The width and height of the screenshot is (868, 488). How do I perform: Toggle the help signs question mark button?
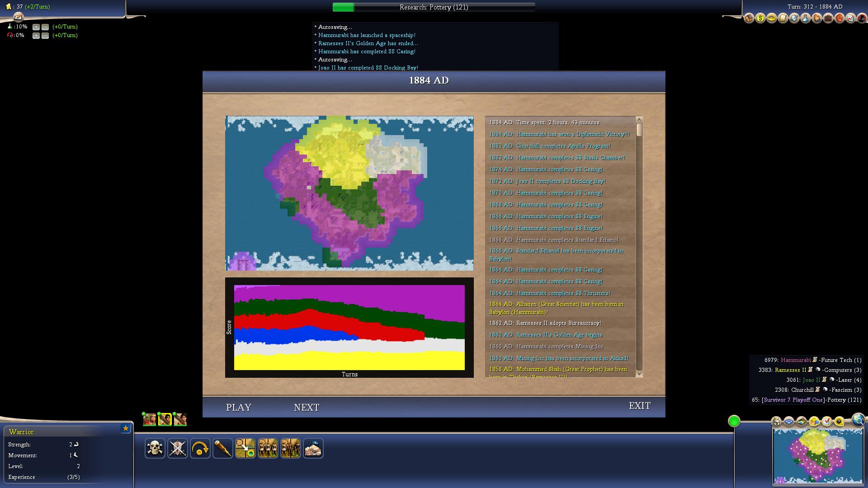pyautogui.click(x=840, y=422)
